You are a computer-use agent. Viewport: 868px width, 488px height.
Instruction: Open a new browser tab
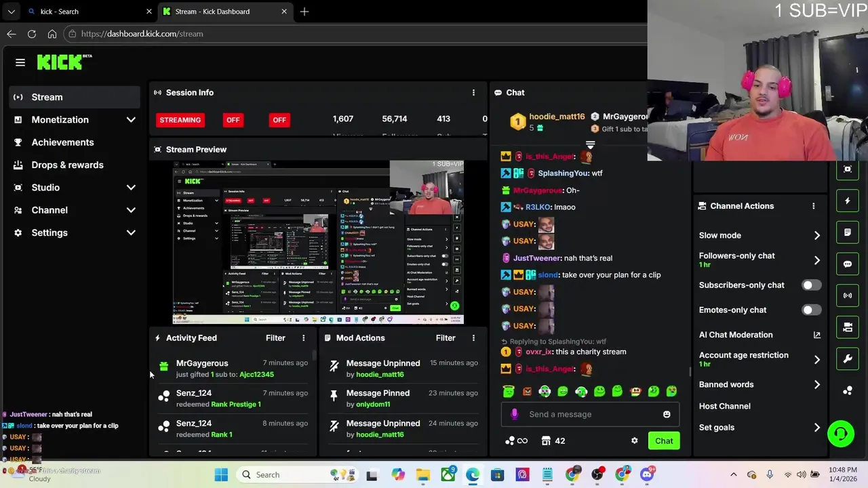(304, 12)
